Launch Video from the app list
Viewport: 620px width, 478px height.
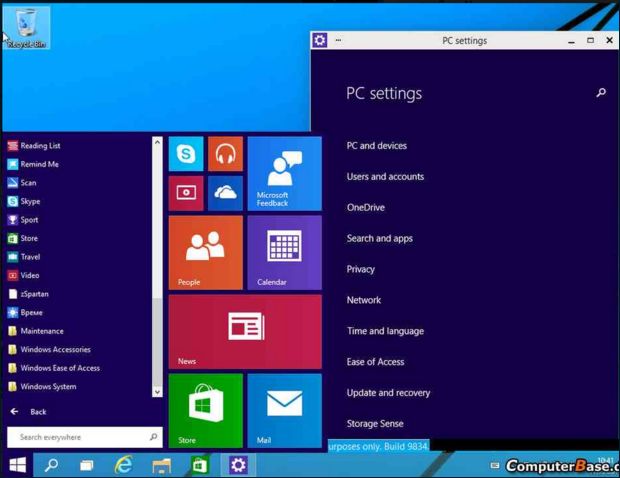coord(23,276)
